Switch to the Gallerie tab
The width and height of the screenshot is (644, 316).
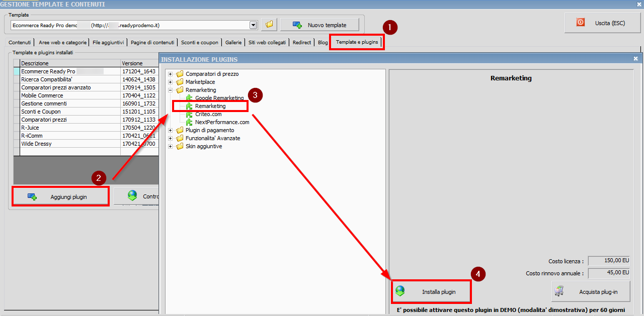pyautogui.click(x=233, y=43)
